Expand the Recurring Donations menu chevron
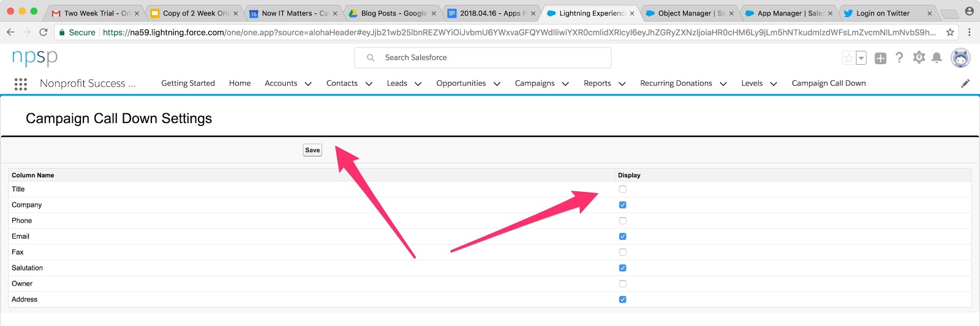 pos(723,84)
